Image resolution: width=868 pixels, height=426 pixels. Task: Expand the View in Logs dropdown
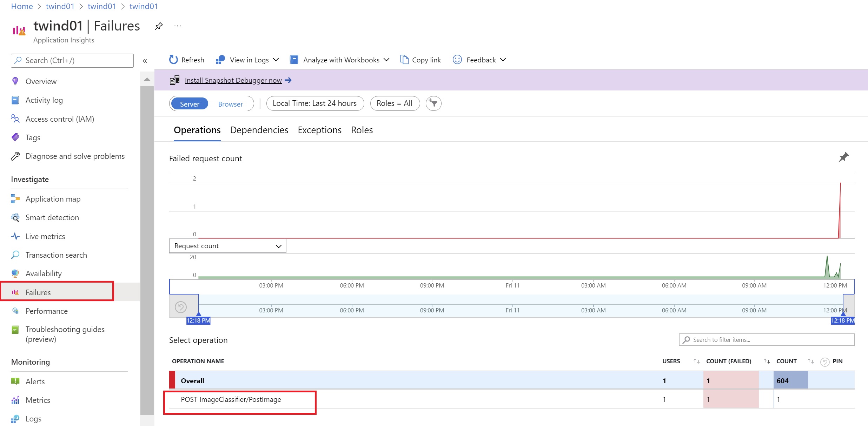click(276, 60)
